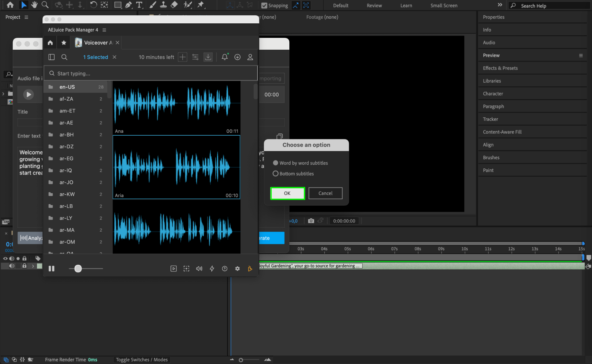Adjust the AEJuice thumbnail size slider
The image size is (592, 364).
78,269
